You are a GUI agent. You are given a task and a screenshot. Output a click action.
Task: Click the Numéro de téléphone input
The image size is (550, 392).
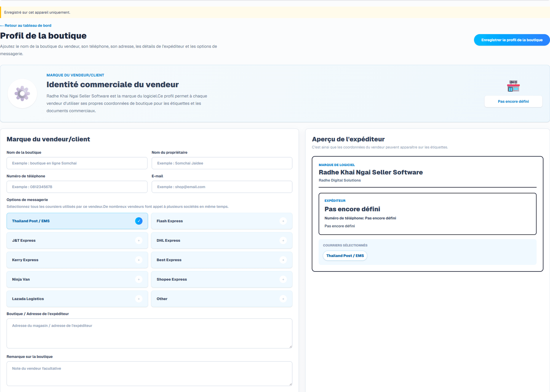pyautogui.click(x=77, y=187)
